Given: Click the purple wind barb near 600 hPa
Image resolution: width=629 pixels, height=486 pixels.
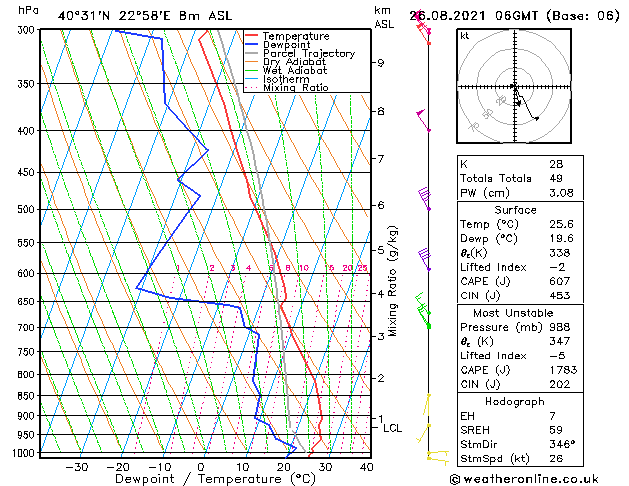Looking at the screenshot, I should pyautogui.click(x=424, y=259).
